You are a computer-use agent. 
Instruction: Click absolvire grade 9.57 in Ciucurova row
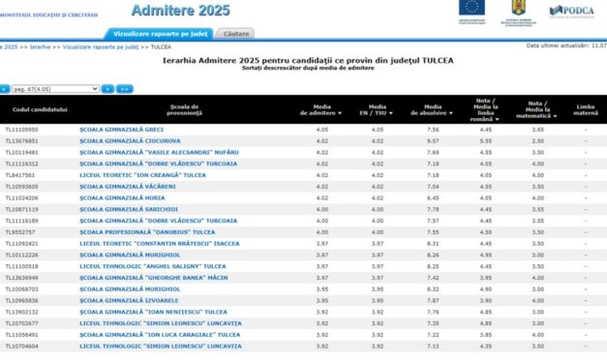coord(433,141)
